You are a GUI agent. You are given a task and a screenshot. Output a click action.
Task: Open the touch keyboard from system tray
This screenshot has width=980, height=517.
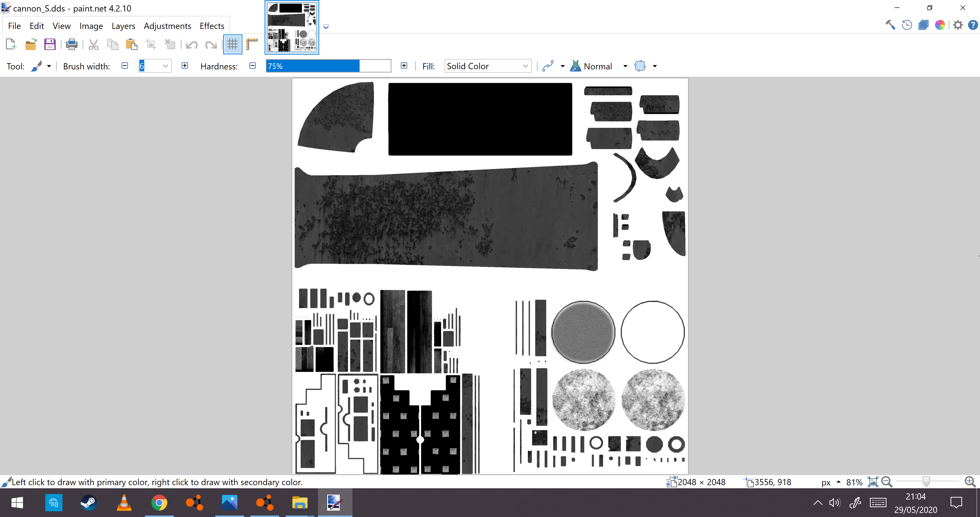tap(878, 503)
